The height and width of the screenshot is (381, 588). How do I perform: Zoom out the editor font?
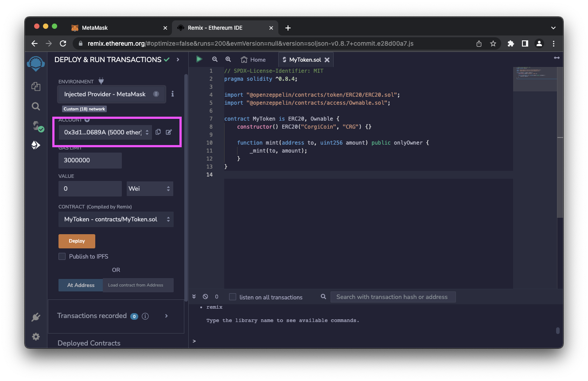click(215, 59)
